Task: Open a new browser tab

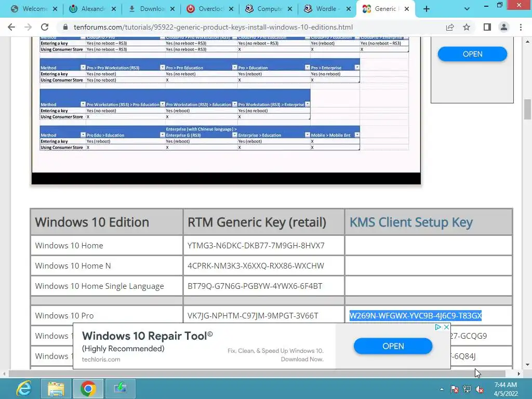Action: 427,9
